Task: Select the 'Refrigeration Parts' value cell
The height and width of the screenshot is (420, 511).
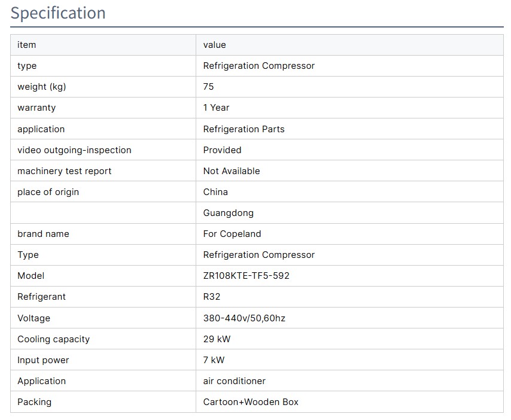Action: pos(244,129)
